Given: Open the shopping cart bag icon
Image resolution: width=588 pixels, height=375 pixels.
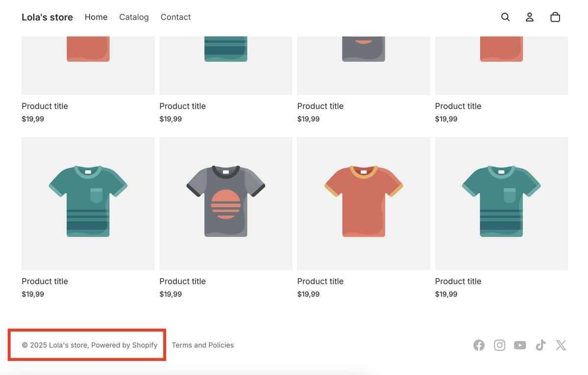Looking at the screenshot, I should coord(555,17).
